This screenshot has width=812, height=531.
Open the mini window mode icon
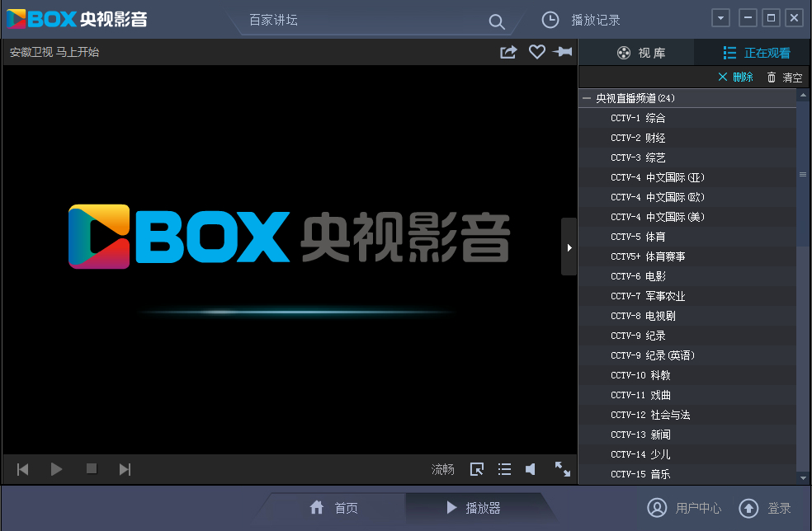476,469
